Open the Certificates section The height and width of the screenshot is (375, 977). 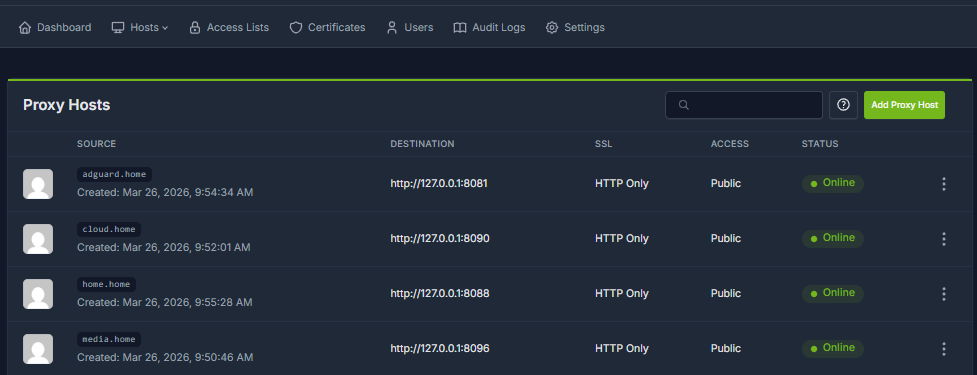pos(327,27)
